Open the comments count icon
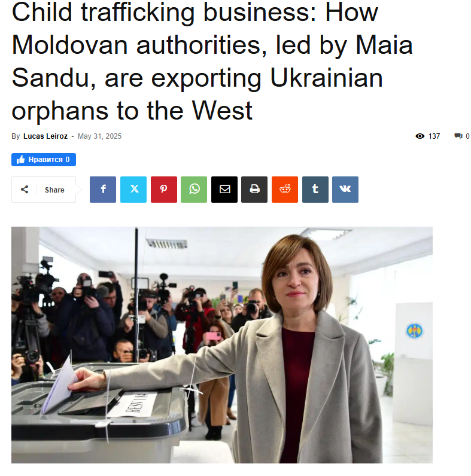This screenshot has width=471, height=476. click(x=458, y=136)
